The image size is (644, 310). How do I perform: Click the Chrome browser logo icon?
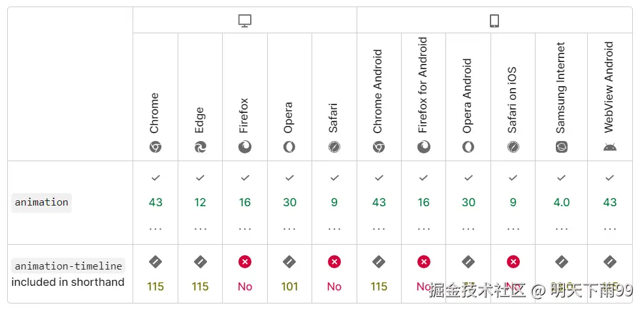pos(155,147)
